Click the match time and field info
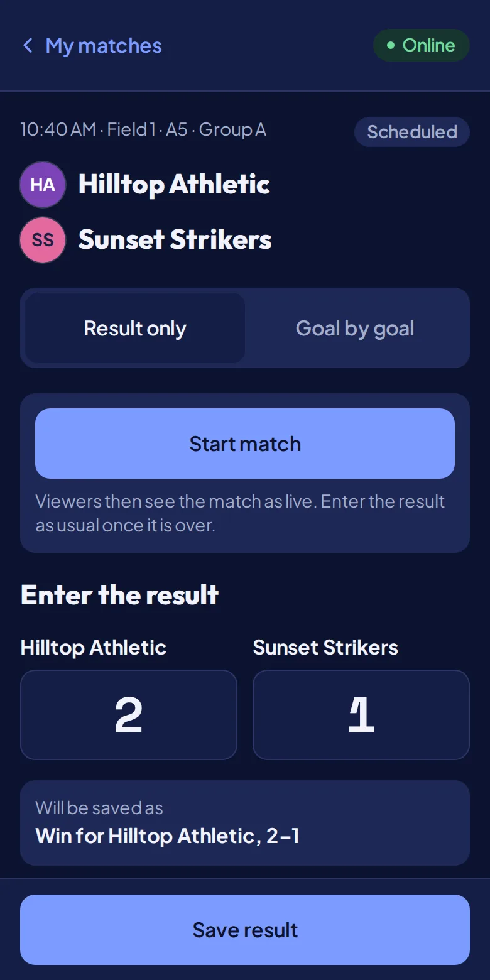 143,130
